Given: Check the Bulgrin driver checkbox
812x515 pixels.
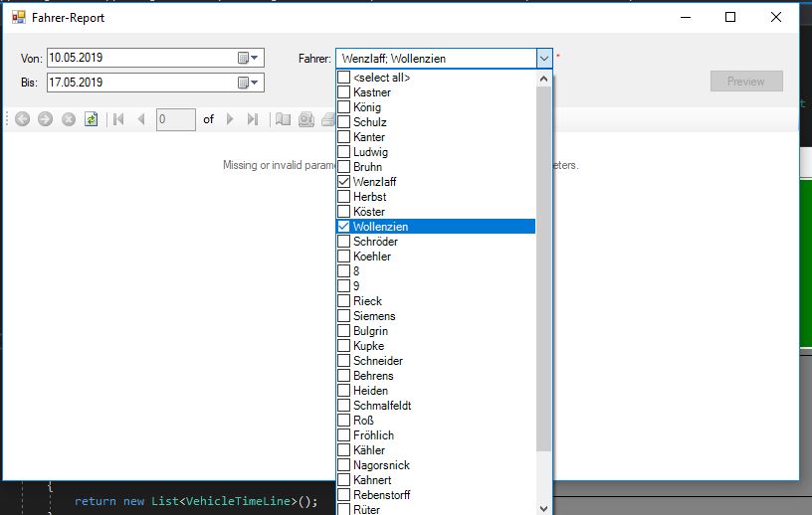Looking at the screenshot, I should pyautogui.click(x=344, y=331).
